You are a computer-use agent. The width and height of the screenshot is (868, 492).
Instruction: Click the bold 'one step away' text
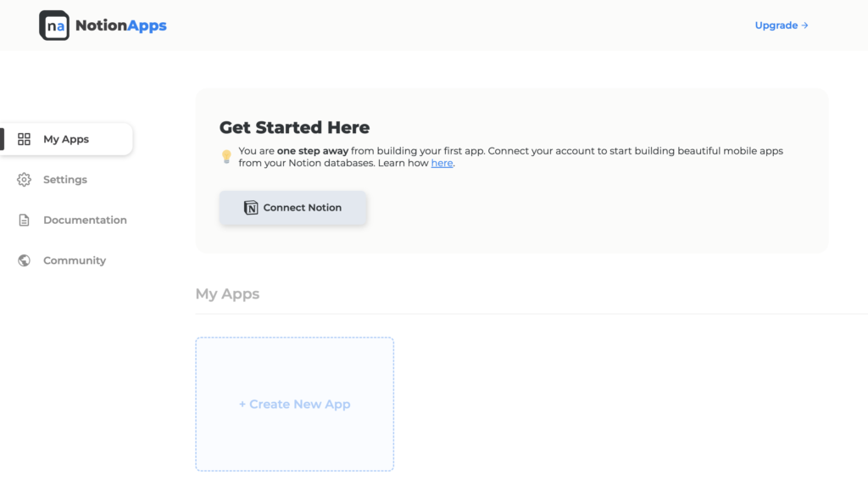[x=312, y=151]
